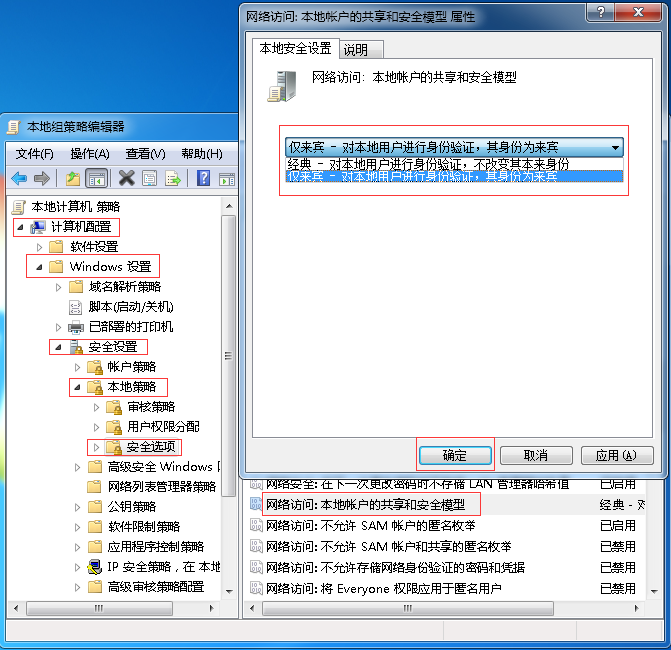
Task: Expand the 帐户策略 tree node
Action: (x=79, y=367)
